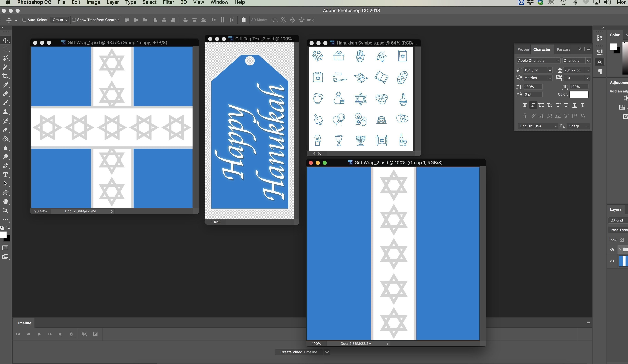Expand the group layer folder arrow
Image resolution: width=628 pixels, height=364 pixels.
620,250
